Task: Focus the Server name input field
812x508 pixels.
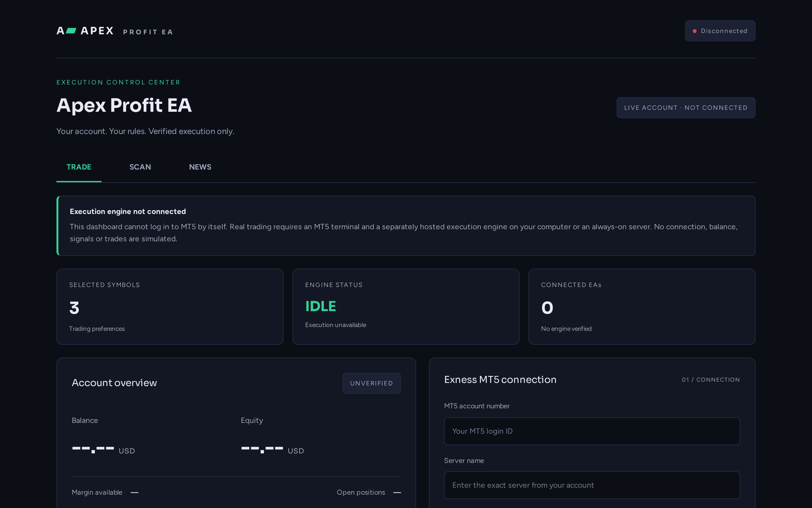Action: pyautogui.click(x=592, y=485)
